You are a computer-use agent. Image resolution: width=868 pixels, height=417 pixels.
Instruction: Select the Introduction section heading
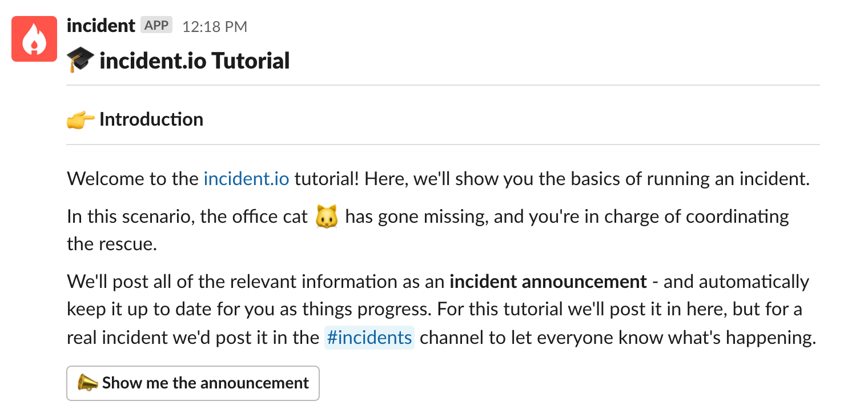pyautogui.click(x=151, y=119)
